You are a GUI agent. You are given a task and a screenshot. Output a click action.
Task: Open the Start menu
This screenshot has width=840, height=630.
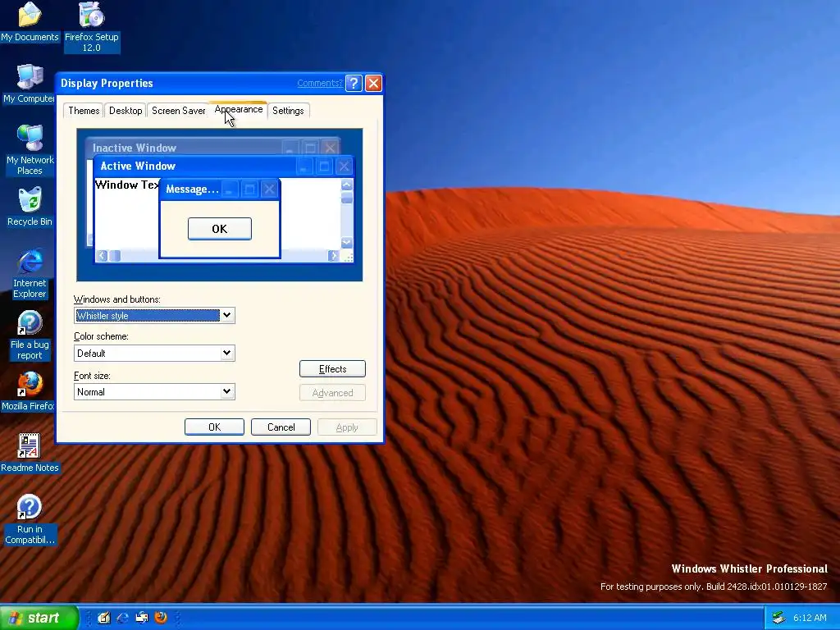[x=39, y=618]
